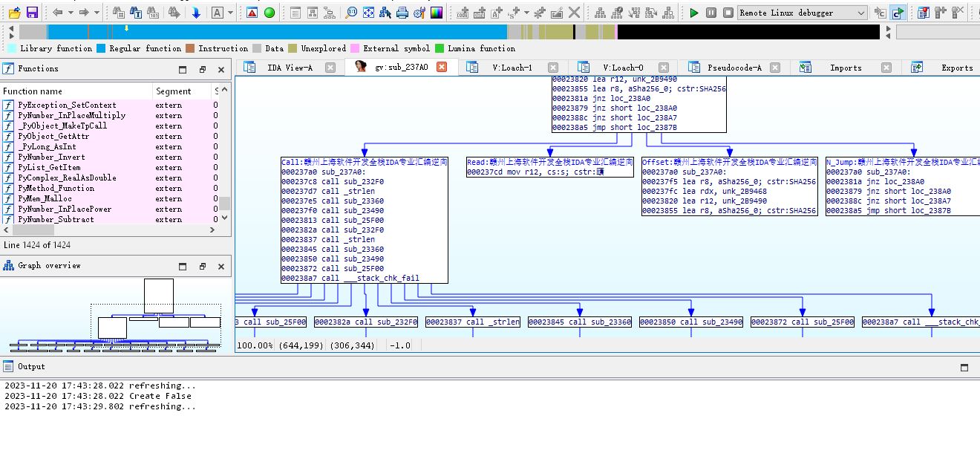
Task: Select the gv:sub_237A0 tab
Action: (x=401, y=68)
